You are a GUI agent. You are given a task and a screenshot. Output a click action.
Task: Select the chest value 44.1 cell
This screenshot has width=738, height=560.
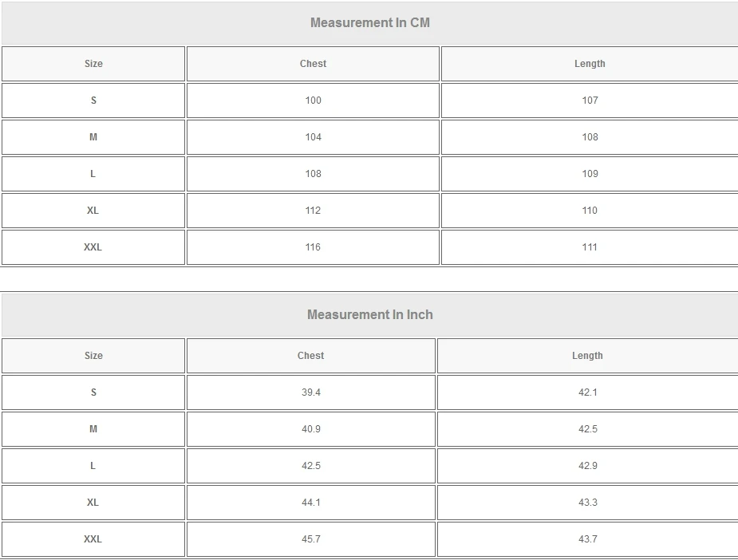(310, 503)
